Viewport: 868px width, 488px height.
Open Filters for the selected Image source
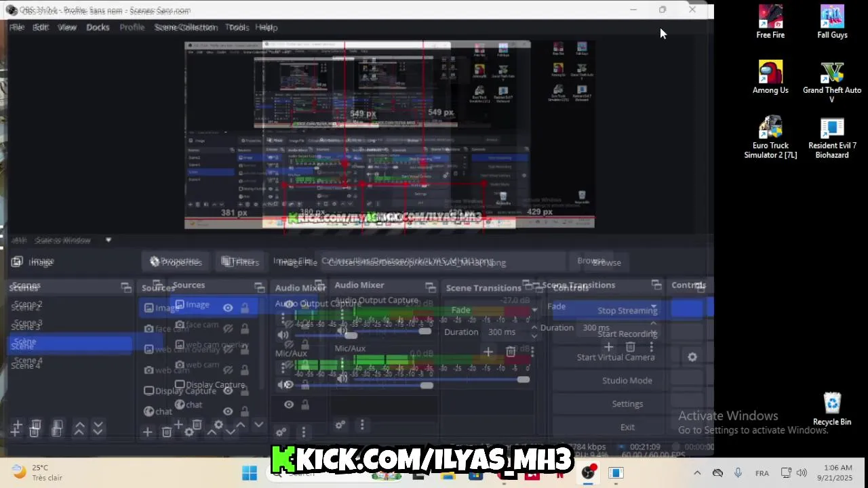pyautogui.click(x=240, y=262)
